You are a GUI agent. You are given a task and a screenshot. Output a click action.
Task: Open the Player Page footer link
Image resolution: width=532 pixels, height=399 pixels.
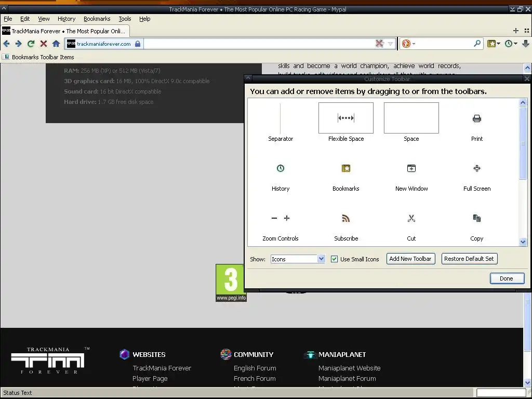(150, 379)
